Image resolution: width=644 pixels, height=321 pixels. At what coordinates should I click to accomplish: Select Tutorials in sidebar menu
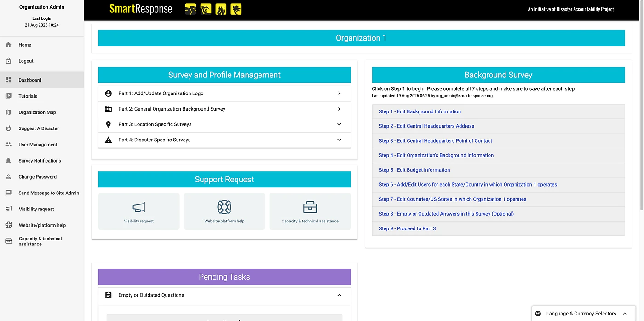[28, 96]
